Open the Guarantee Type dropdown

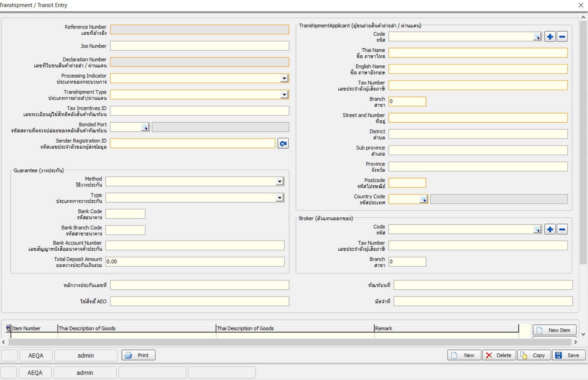[280, 198]
